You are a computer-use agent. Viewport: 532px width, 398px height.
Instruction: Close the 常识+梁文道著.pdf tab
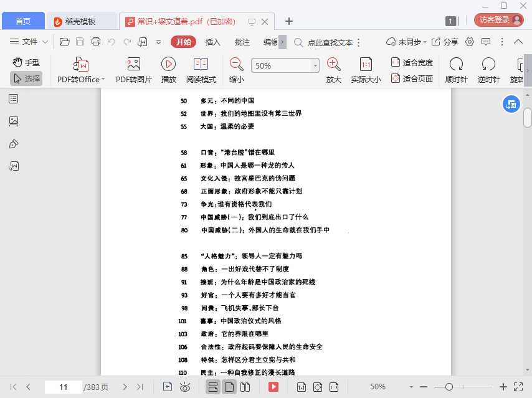click(x=265, y=22)
